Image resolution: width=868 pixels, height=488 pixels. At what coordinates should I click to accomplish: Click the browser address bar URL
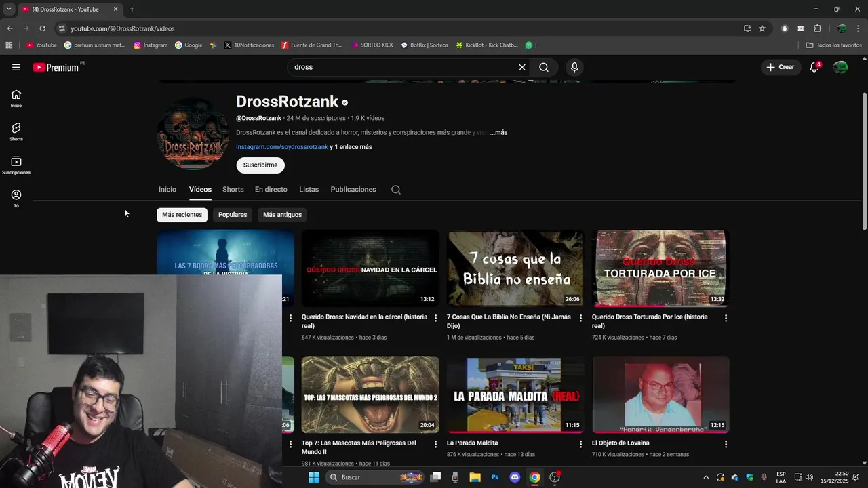tap(123, 28)
